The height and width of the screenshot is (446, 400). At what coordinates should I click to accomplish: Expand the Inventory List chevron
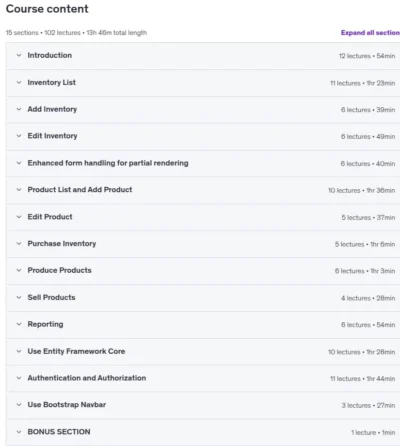19,82
